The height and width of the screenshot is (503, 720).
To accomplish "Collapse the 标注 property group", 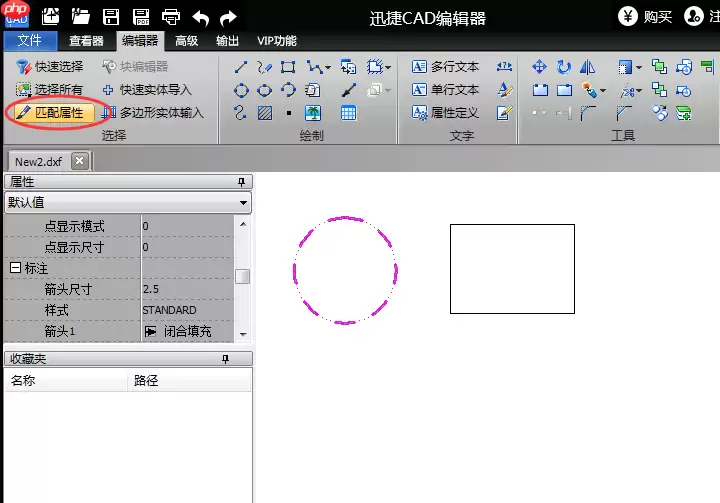I will [15, 268].
